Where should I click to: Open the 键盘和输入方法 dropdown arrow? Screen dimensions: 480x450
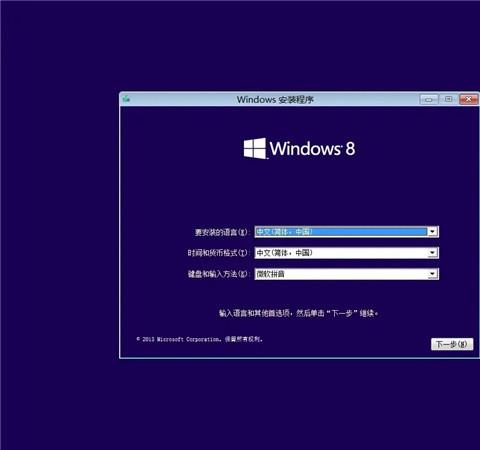pyautogui.click(x=432, y=274)
